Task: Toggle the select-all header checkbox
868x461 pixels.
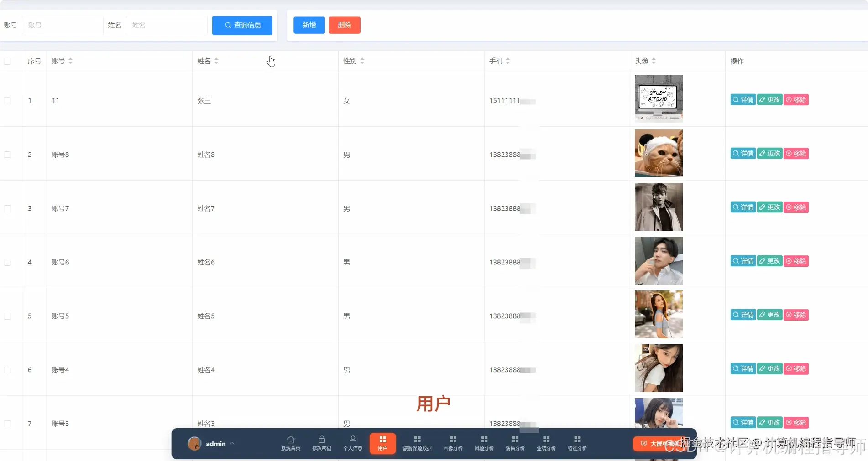Action: click(7, 61)
